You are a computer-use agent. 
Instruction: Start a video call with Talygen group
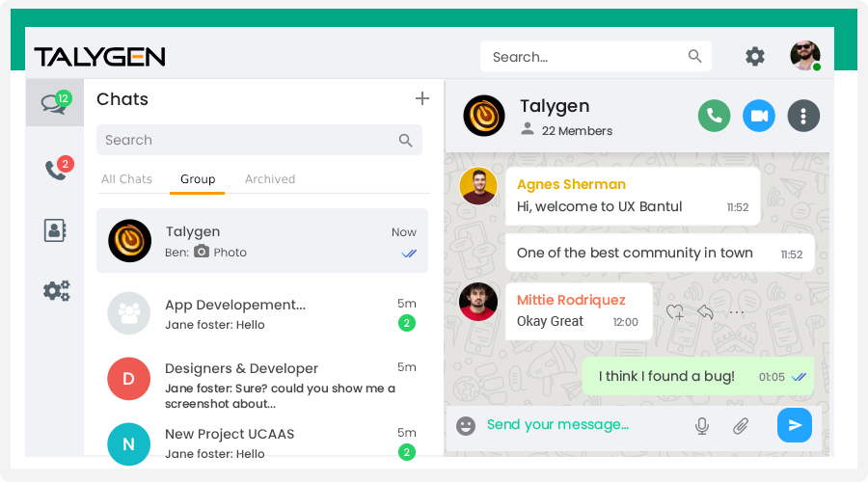(x=759, y=116)
